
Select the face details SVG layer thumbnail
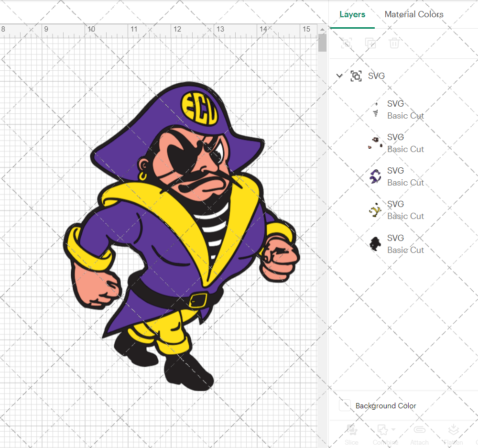tap(376, 143)
